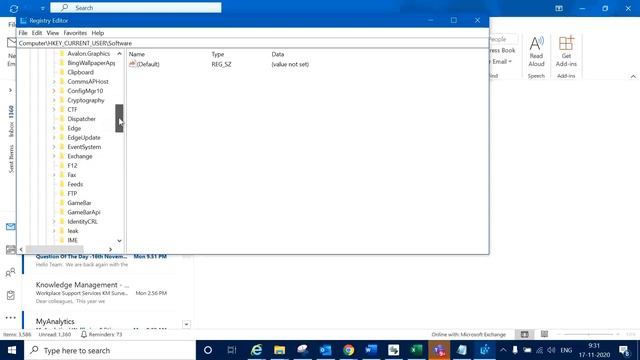Open Internet Explorer from the taskbar
The image size is (640, 360).
pos(256,350)
